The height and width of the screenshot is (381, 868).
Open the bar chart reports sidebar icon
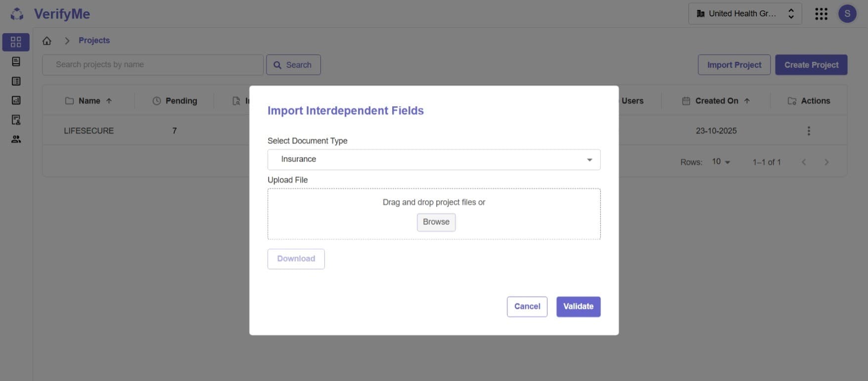pyautogui.click(x=16, y=100)
